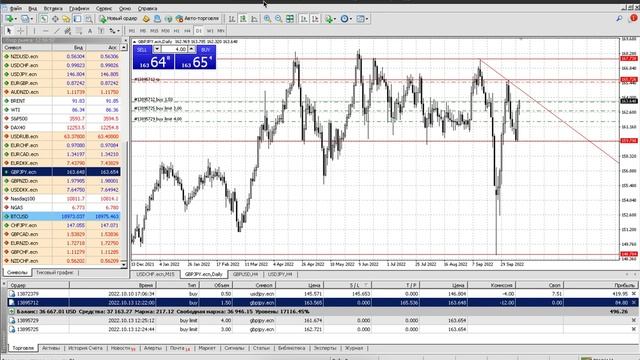Expand the indicators dropdown arrow

point(335,19)
